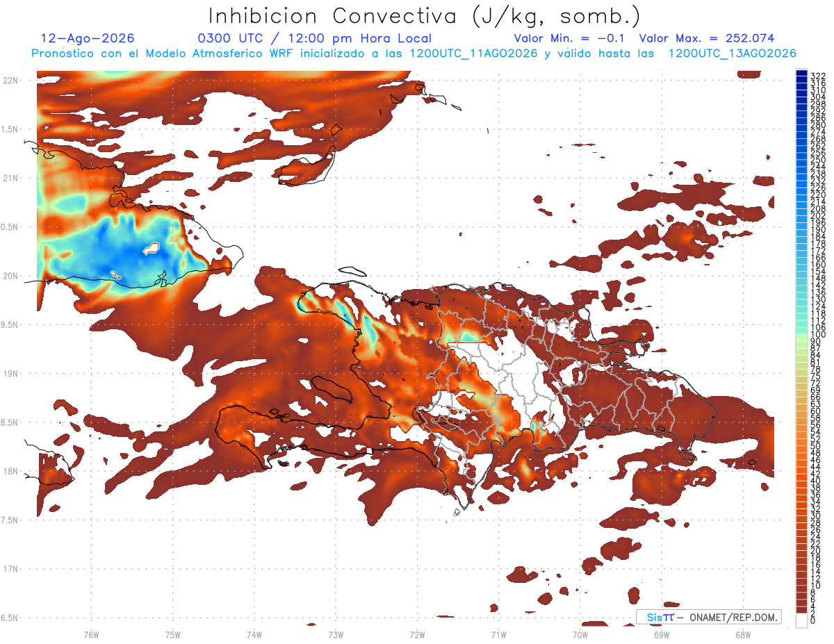The height and width of the screenshot is (644, 834).
Task: Click the "75W" longitude label
Action: click(x=173, y=634)
